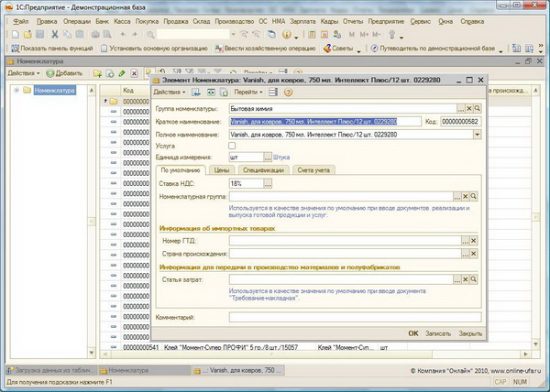Click the Print icon in main toolbar
Image resolution: width=550 pixels, height=392 pixels.
(95, 34)
